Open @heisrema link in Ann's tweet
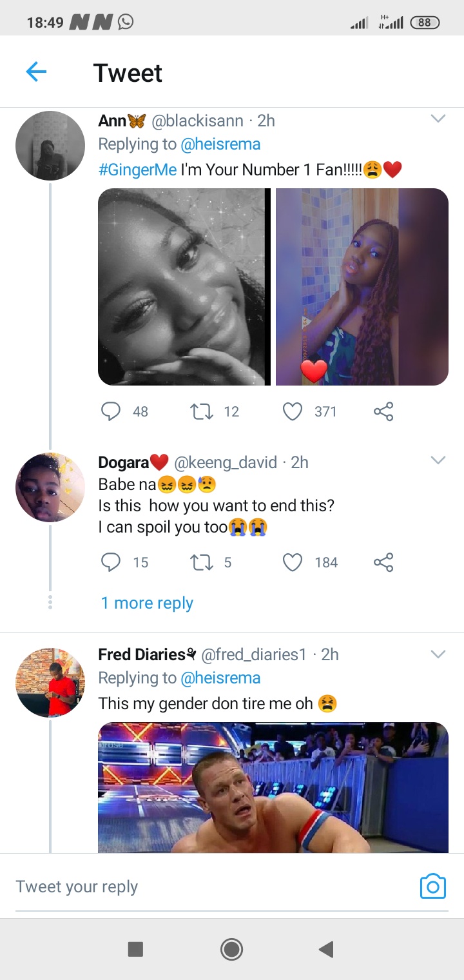Viewport: 464px width, 980px height. coord(220,144)
